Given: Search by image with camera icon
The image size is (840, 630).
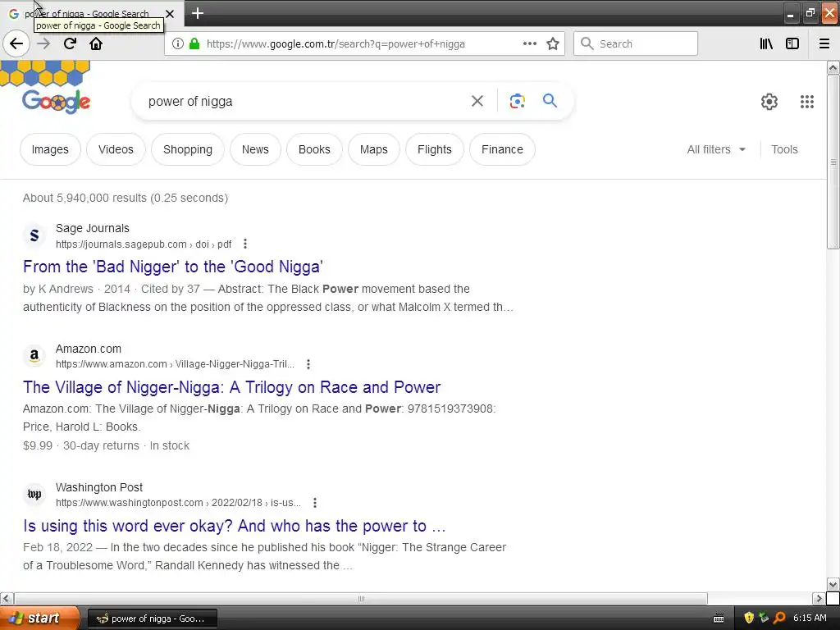Looking at the screenshot, I should (517, 101).
